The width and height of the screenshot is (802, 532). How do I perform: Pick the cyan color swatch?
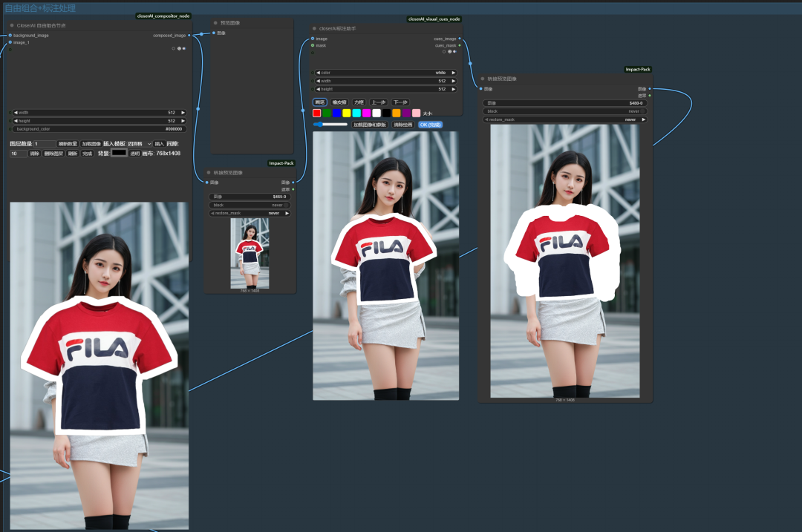coord(356,113)
